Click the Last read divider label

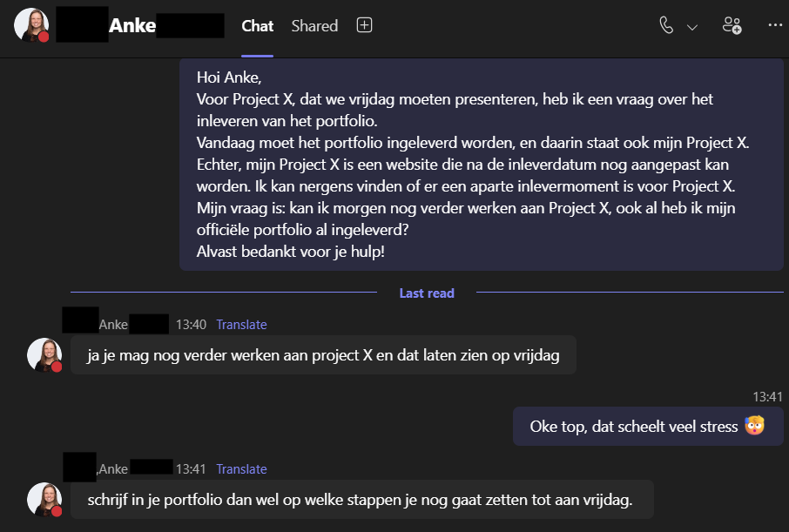click(x=427, y=293)
